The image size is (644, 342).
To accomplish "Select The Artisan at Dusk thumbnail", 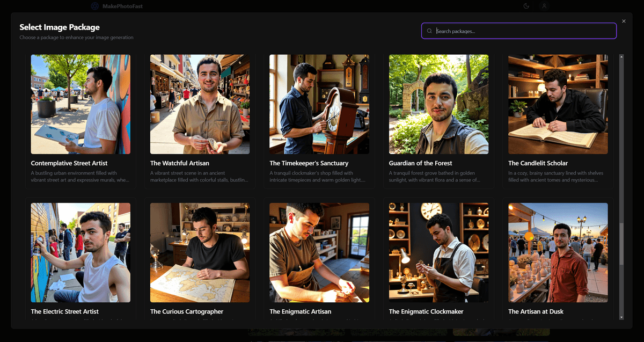I will point(558,252).
